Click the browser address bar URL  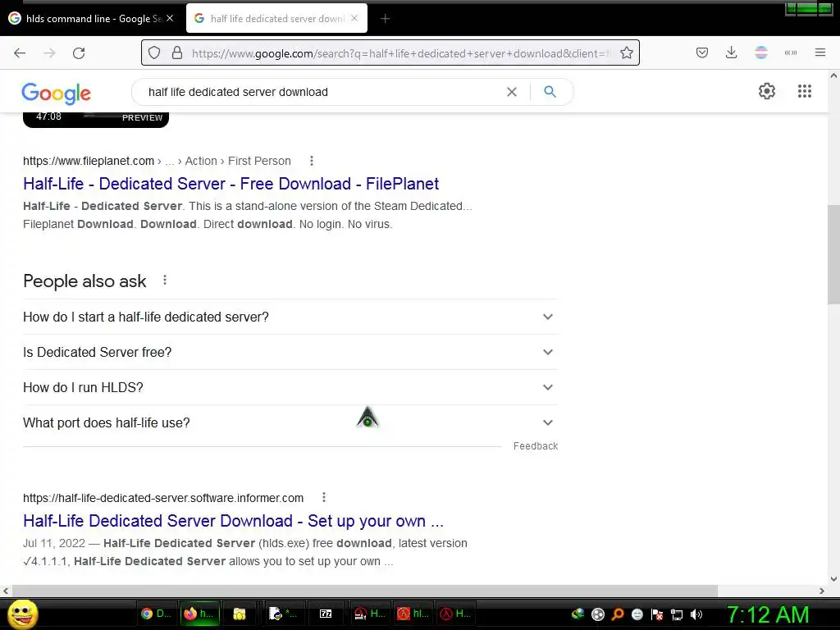tap(402, 53)
